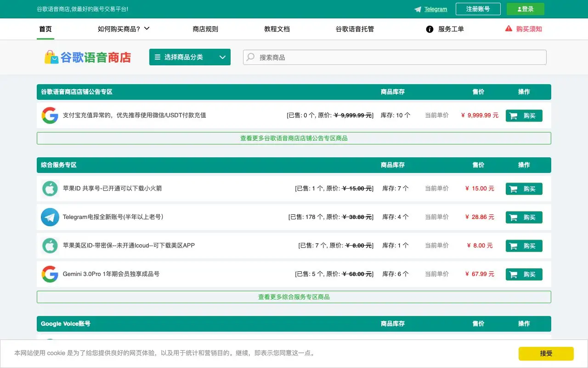Click the Apple icon of 苹果ID 共享号

coord(50,189)
